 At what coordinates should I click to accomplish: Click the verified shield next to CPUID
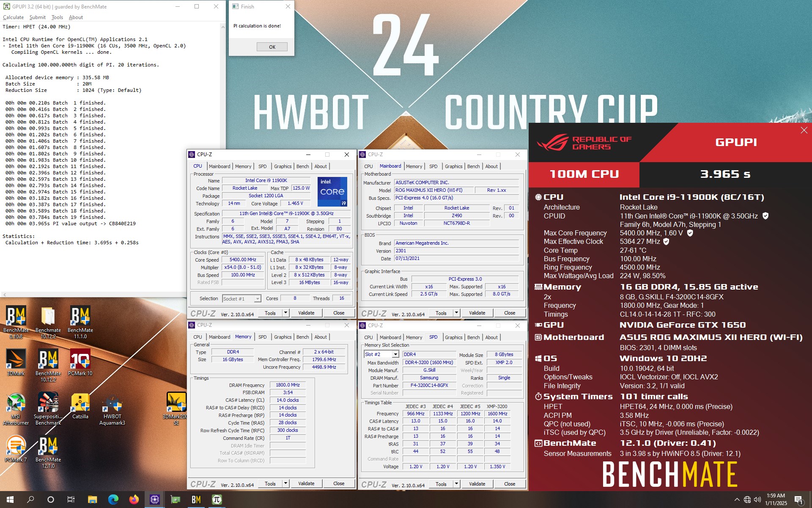(765, 216)
